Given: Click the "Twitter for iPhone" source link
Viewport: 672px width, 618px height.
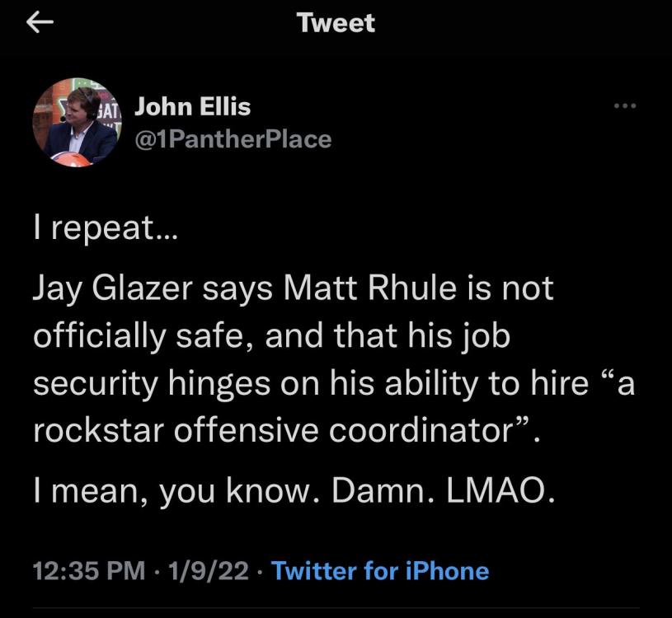Looking at the screenshot, I should pyautogui.click(x=379, y=570).
